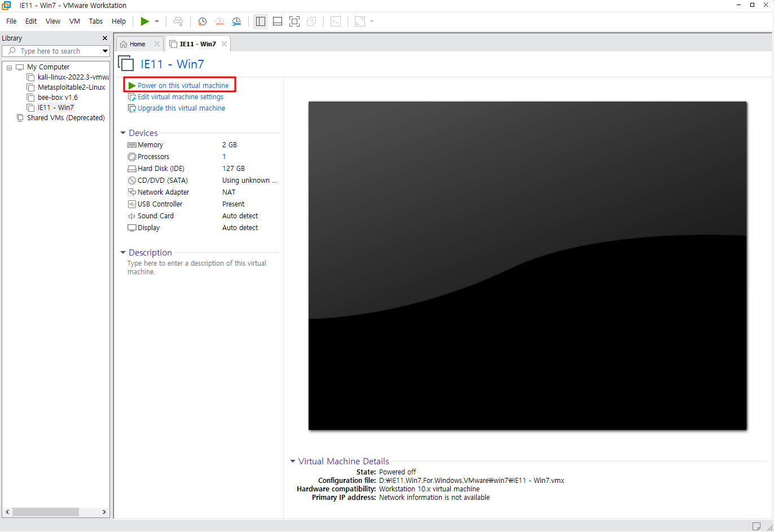Image resolution: width=774 pixels, height=532 pixels.
Task: Open the power options dropdown arrow in toolbar
Action: [x=157, y=21]
